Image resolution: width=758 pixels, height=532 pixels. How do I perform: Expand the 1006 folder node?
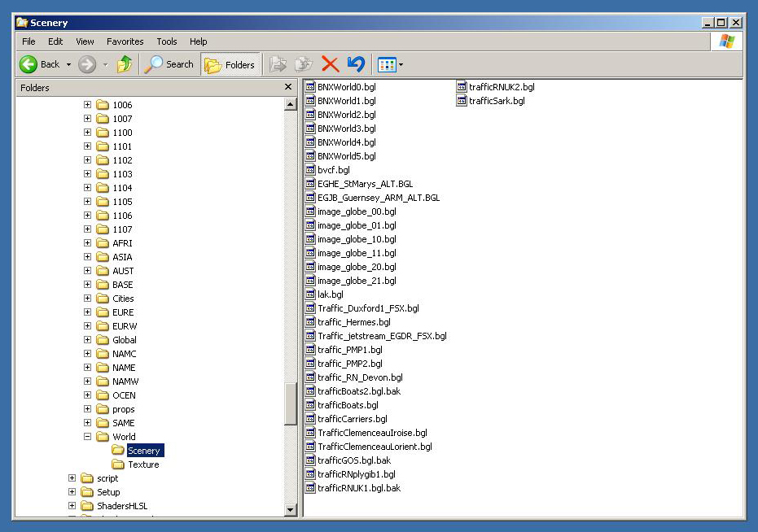coord(87,104)
